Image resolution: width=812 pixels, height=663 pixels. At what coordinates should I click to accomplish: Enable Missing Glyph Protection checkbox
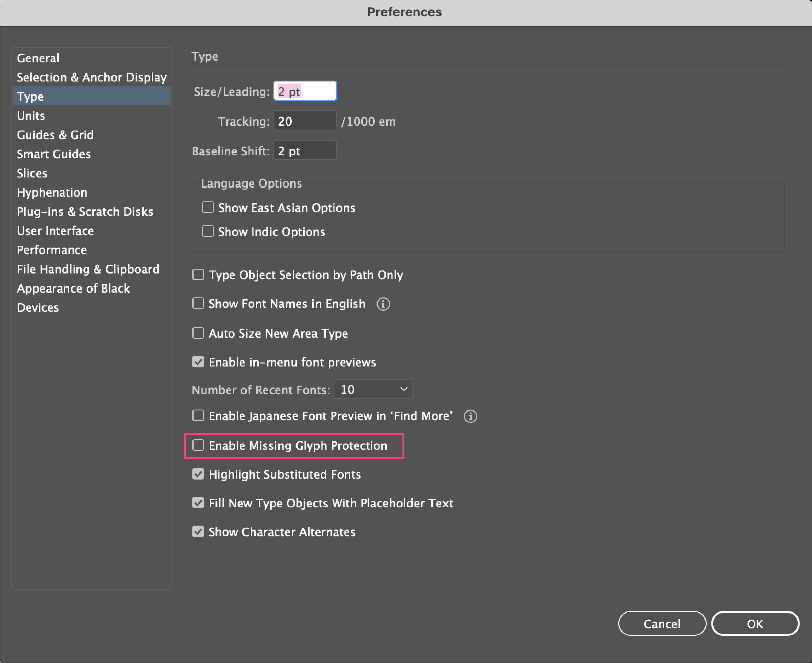point(198,445)
